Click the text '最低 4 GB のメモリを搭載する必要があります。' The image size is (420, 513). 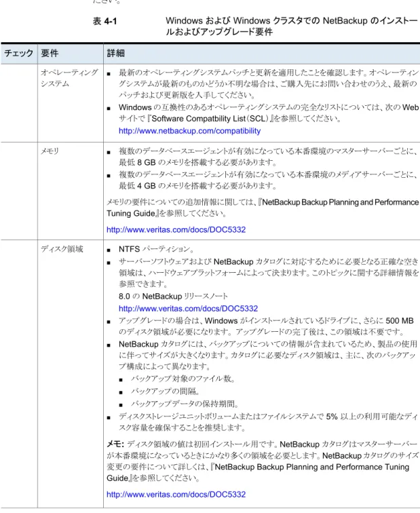198,186
